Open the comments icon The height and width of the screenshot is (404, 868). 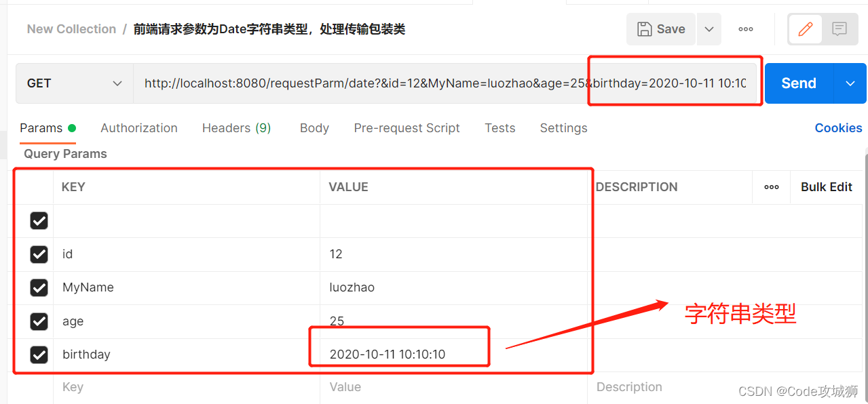coord(839,29)
